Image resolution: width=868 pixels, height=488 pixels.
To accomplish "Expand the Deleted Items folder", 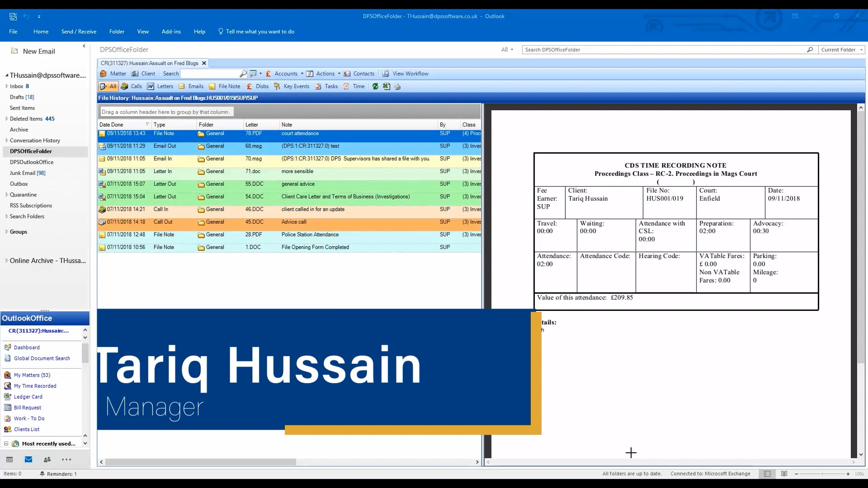I will click(x=7, y=119).
